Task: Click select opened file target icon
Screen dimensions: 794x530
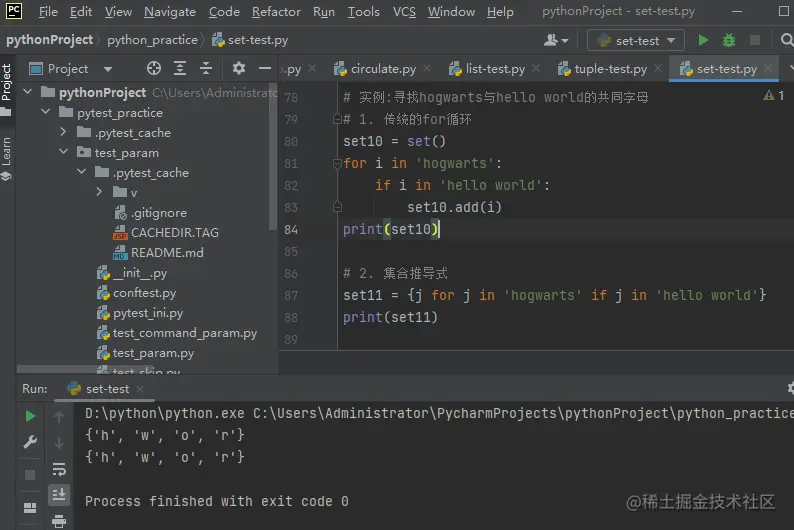Action: point(153,68)
